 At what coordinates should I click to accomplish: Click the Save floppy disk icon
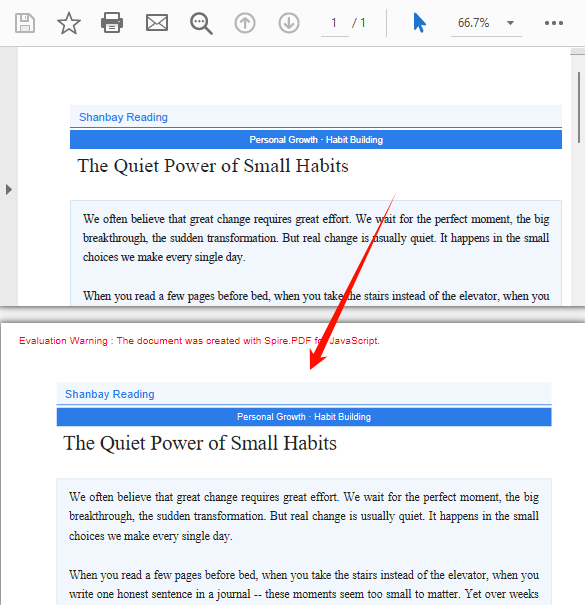click(x=25, y=23)
